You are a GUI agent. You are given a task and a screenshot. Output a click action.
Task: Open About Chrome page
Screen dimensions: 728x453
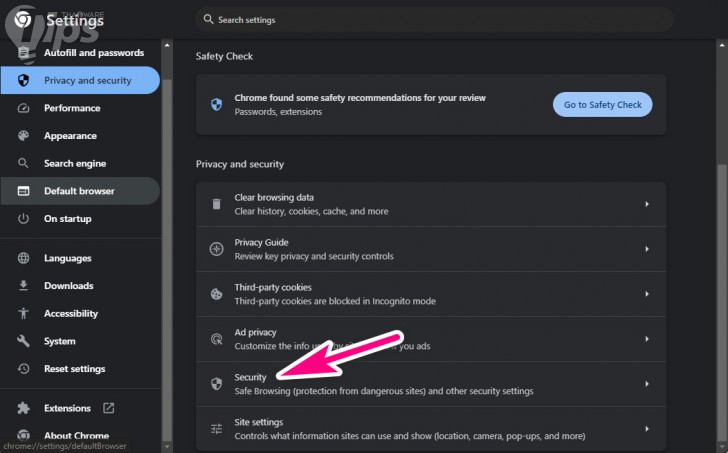[x=80, y=435]
